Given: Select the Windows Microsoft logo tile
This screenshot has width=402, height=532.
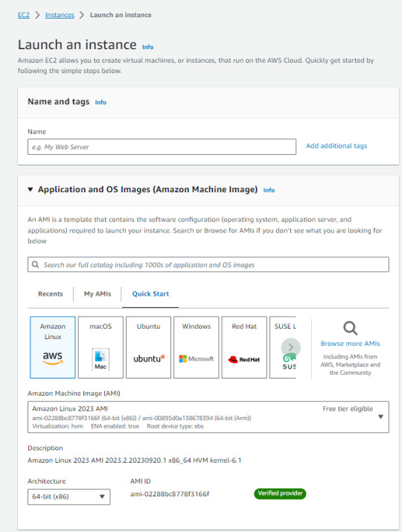Looking at the screenshot, I should click(197, 347).
